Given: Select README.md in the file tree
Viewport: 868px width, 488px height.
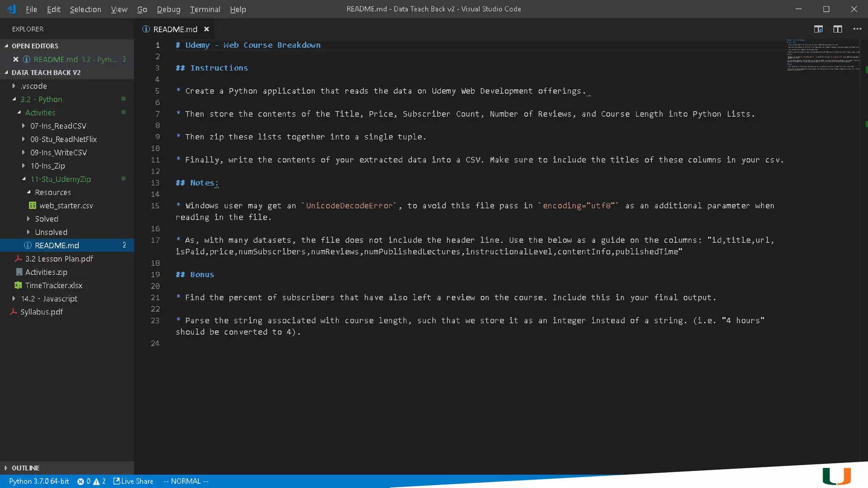Looking at the screenshot, I should (57, 245).
